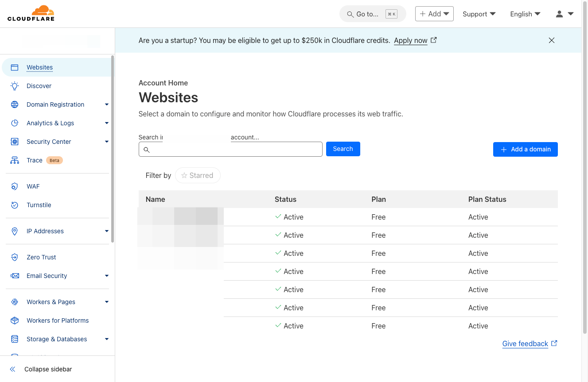The image size is (588, 382).
Task: Open Workers for Platforms in sidebar
Action: [58, 320]
